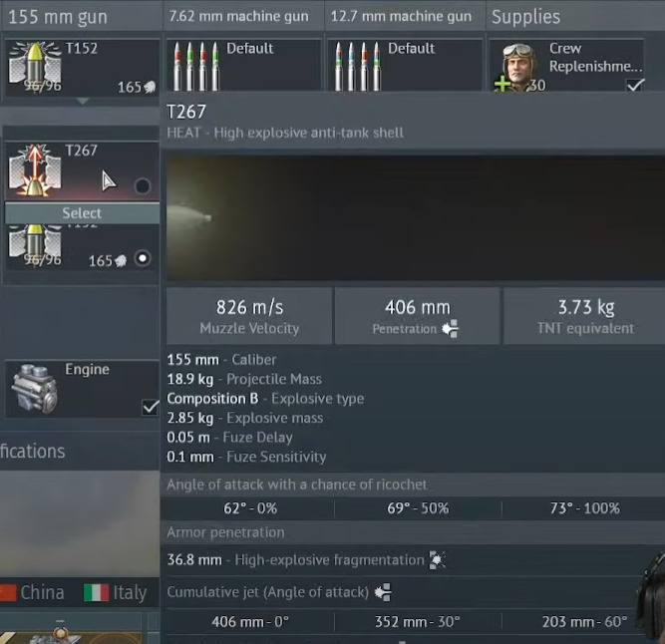
Task: Click the 3.73 kg TNT equivalent tile
Action: click(x=584, y=316)
